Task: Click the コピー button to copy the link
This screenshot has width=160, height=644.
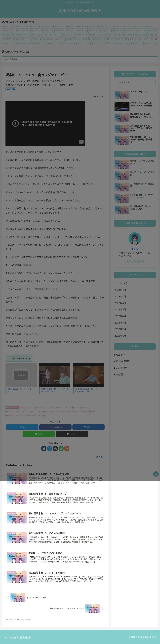Action: click(x=72, y=434)
